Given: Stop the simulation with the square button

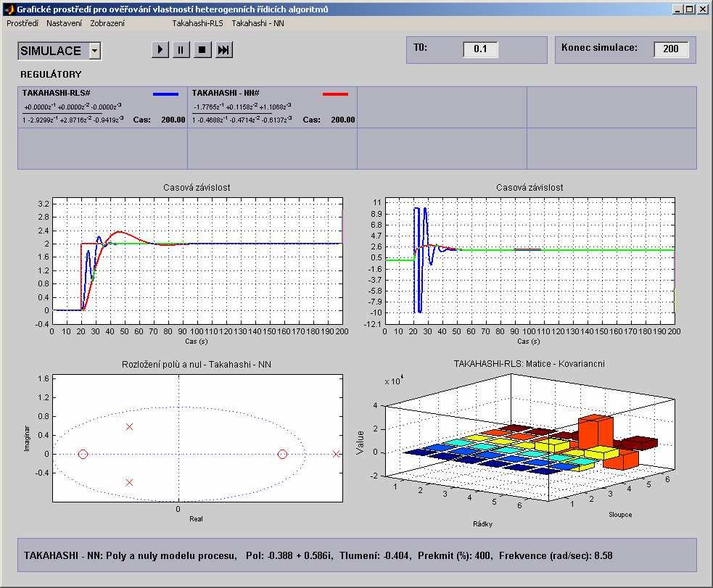Looking at the screenshot, I should point(202,49).
